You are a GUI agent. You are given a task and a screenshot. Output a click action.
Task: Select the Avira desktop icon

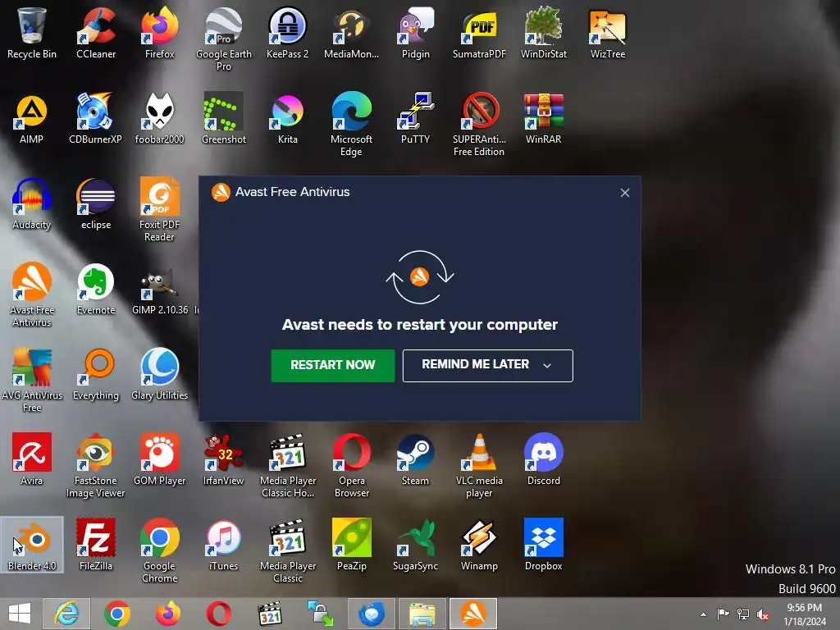[32, 459]
